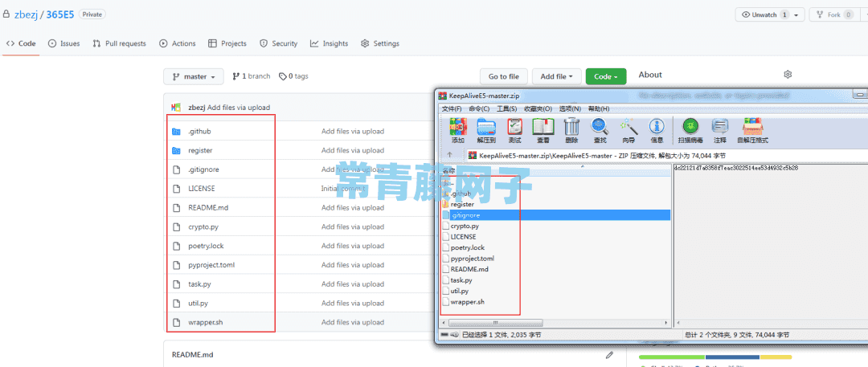Screen dimensions: 868x367
Task: Click the LICENSE file icon on GitHub
Action: click(x=176, y=189)
